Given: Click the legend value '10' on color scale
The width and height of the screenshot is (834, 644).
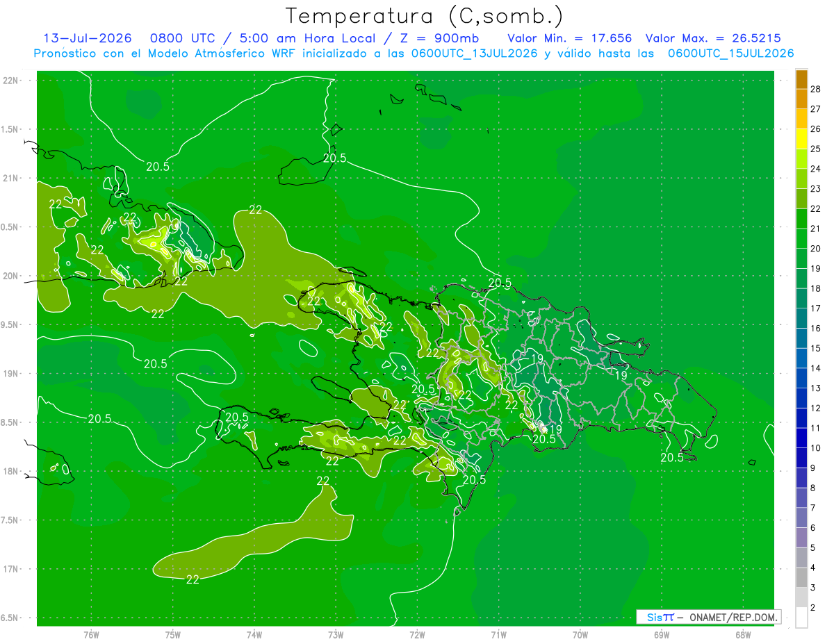Looking at the screenshot, I should [x=816, y=448].
